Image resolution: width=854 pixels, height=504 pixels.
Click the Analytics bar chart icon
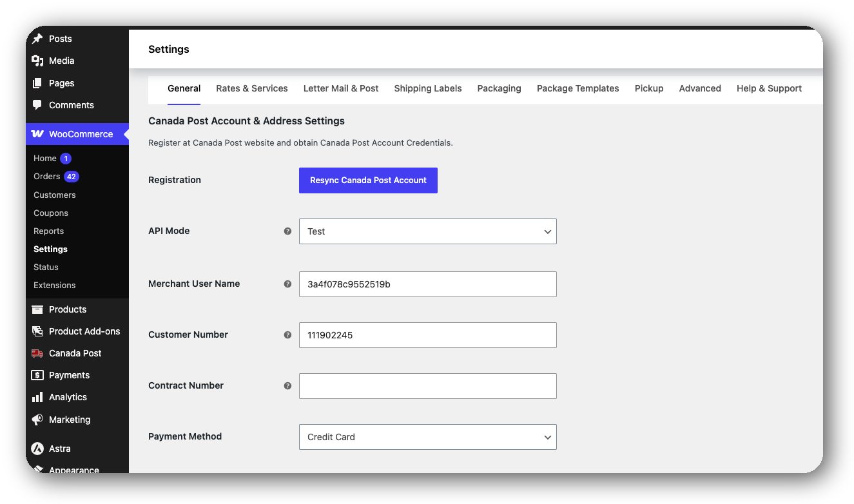click(x=37, y=397)
